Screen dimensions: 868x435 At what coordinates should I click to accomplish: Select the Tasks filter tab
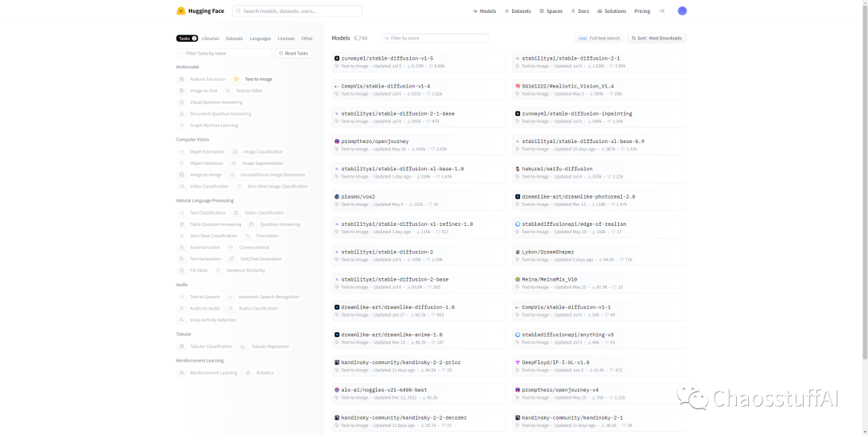tap(187, 39)
